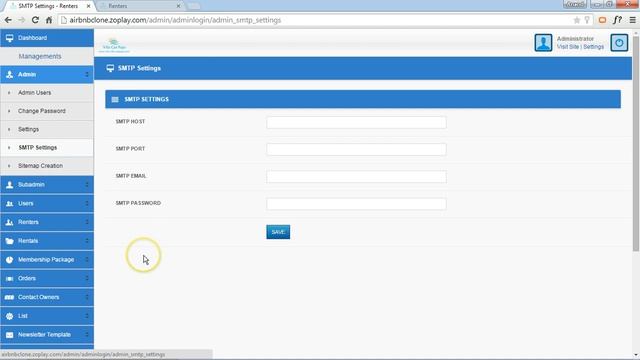Bookmark page with the star icon
Screen dimensions: 640x360
(x=577, y=20)
